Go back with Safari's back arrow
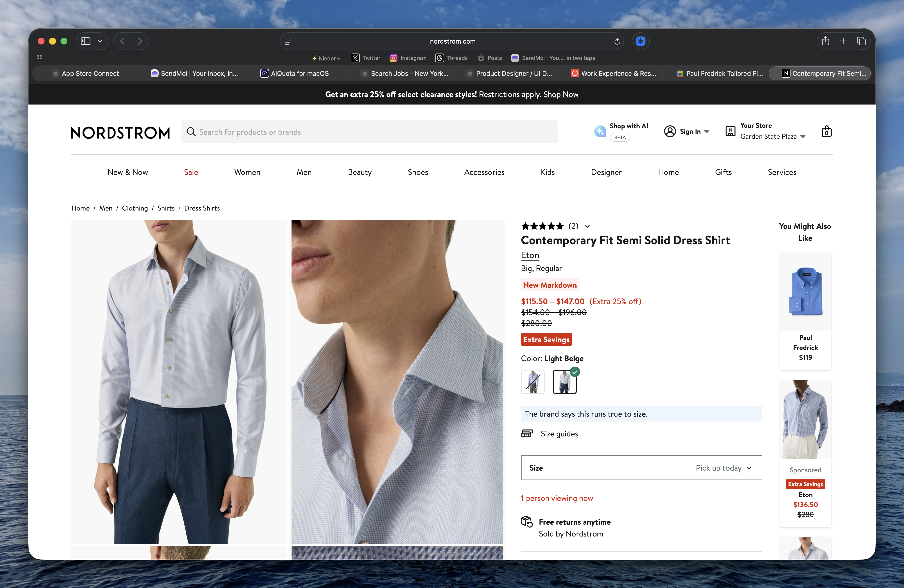904x588 pixels. click(122, 41)
